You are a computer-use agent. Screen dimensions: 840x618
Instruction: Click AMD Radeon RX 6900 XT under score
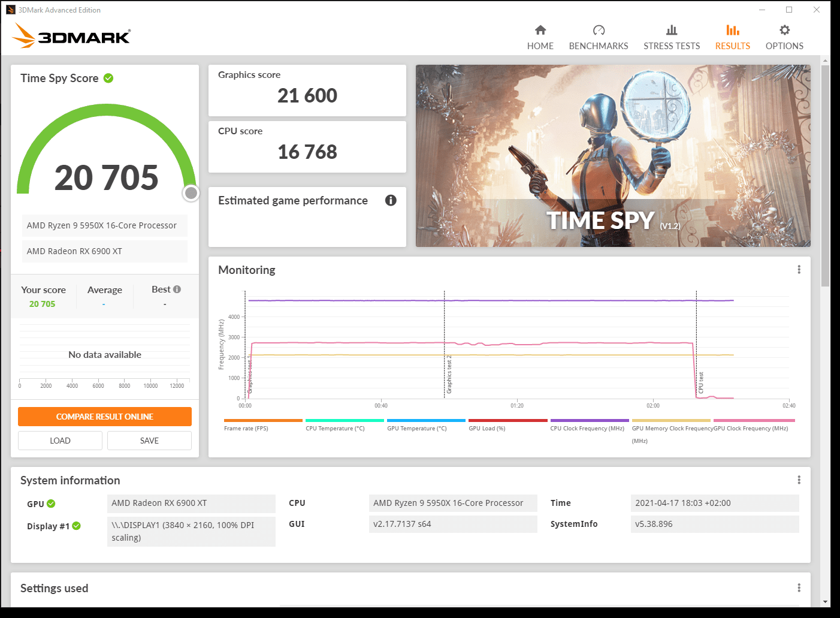click(105, 251)
